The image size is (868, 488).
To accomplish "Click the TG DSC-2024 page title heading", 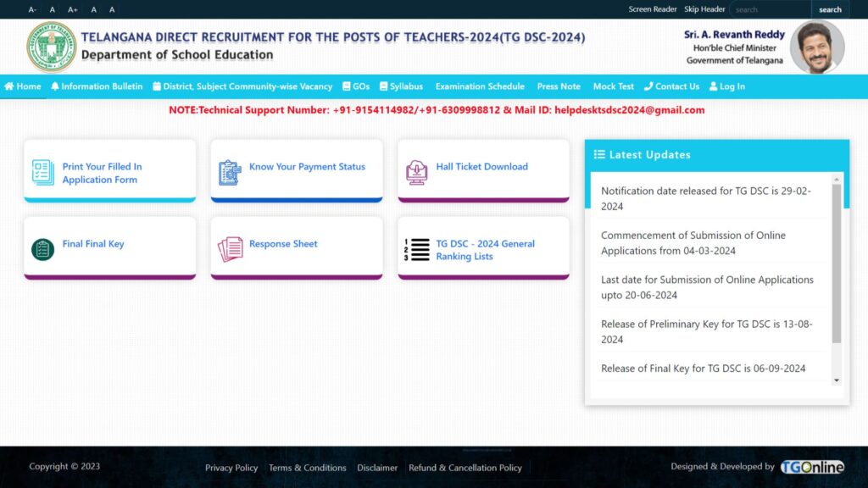I will 332,37.
